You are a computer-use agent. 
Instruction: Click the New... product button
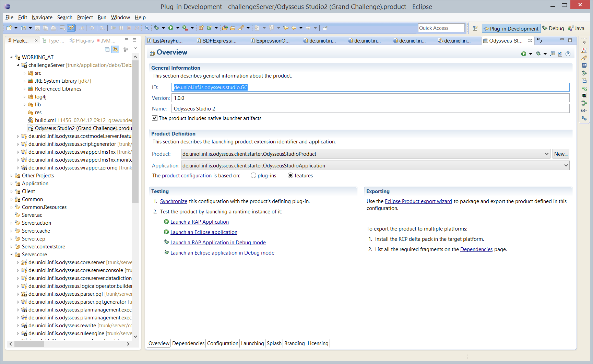coord(561,154)
